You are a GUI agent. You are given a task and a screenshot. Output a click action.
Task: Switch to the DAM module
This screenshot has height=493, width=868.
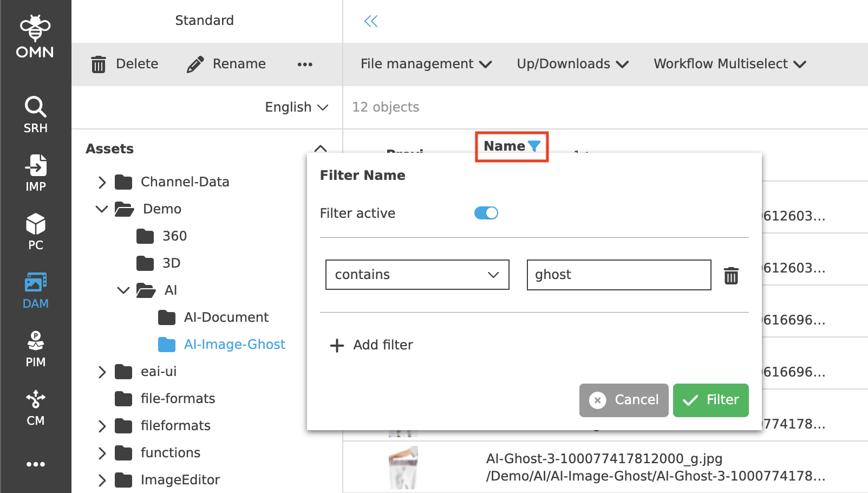[x=35, y=289]
